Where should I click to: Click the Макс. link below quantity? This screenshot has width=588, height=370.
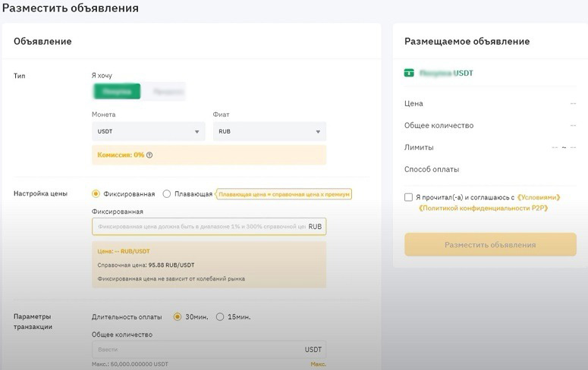click(318, 365)
